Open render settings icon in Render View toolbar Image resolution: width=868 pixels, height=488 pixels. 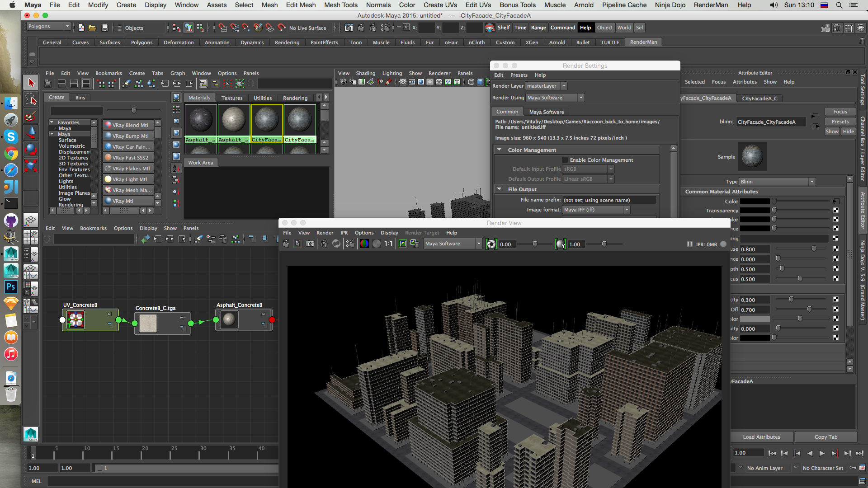pos(350,244)
